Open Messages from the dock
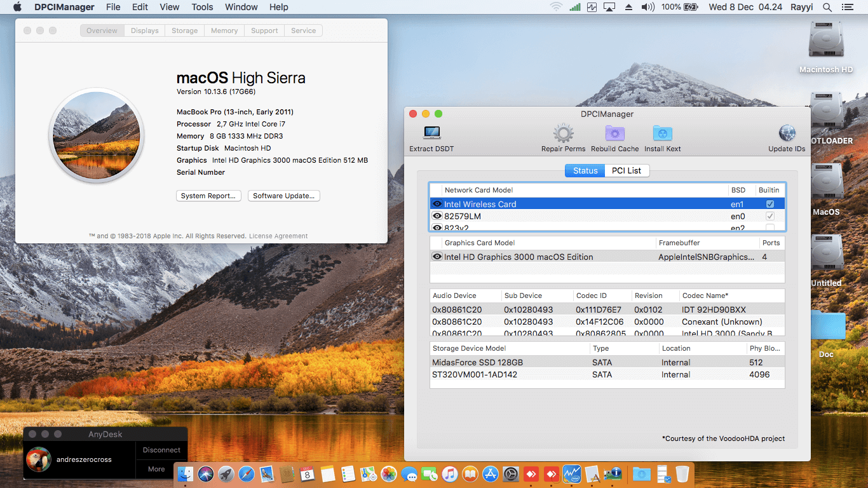868x488 pixels. pyautogui.click(x=409, y=474)
